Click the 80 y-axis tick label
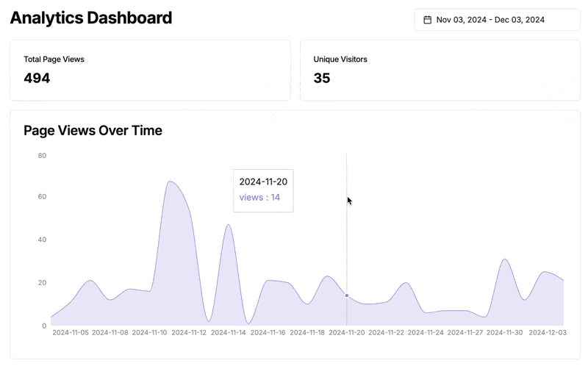The height and width of the screenshot is (366, 588). pyautogui.click(x=42, y=156)
